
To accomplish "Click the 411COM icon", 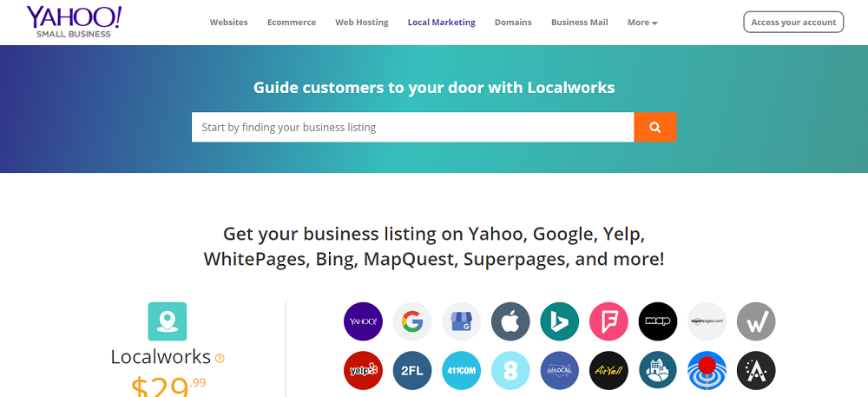I will point(462,370).
